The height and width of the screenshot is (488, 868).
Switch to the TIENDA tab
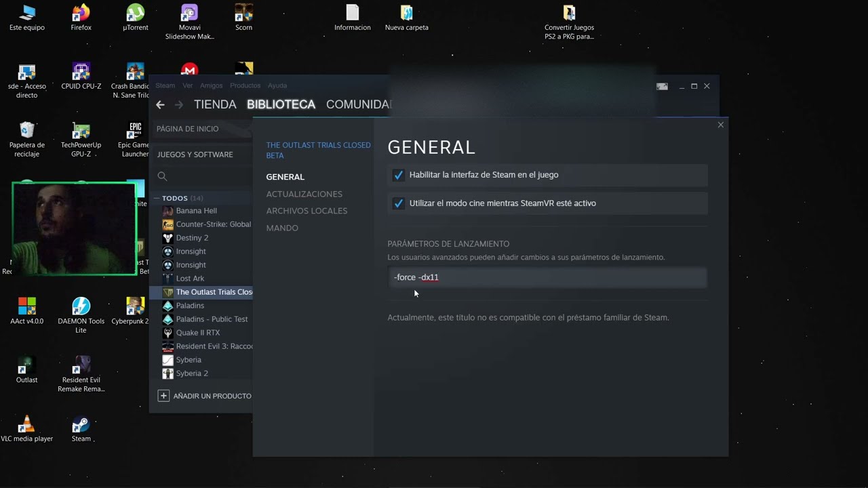coord(215,104)
